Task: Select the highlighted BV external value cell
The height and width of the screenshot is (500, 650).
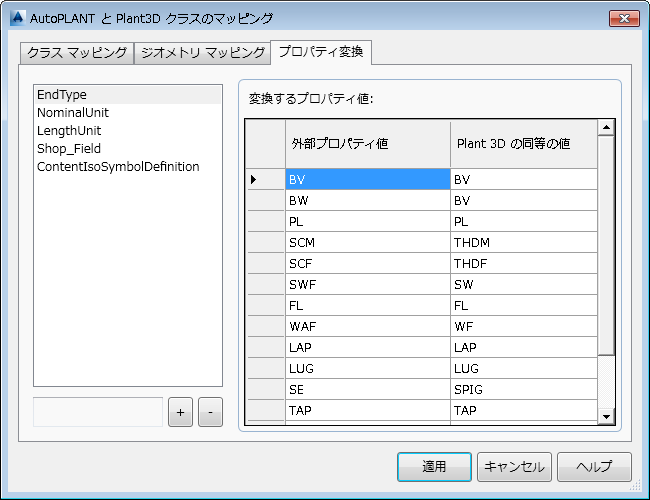Action: tap(368, 180)
